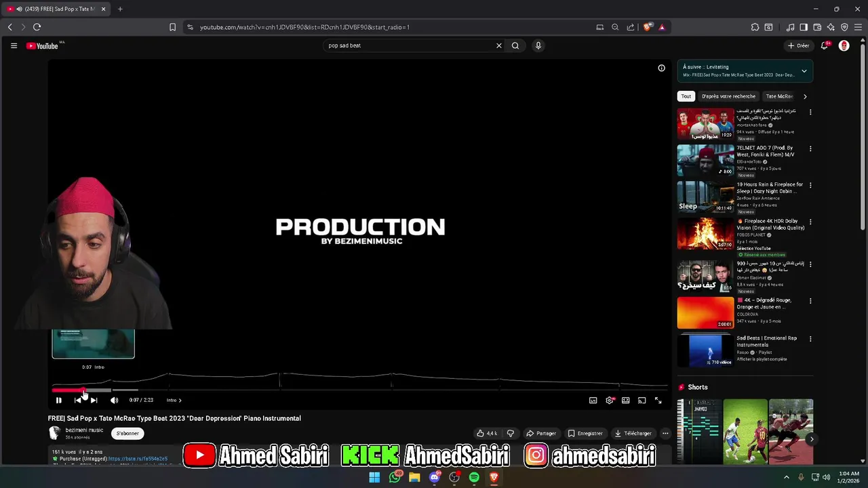Viewport: 868px width, 488px height.
Task: Open more actions menu beside Télécharger
Action: point(665,433)
